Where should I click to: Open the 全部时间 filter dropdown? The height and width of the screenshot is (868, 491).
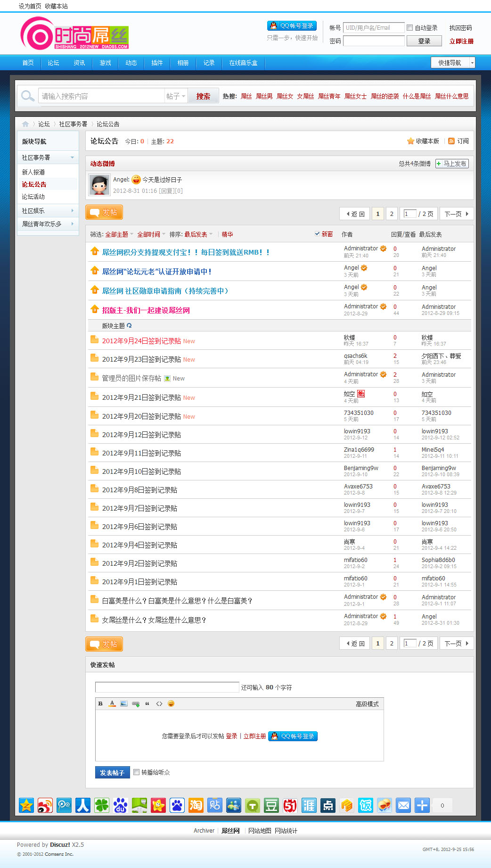tap(151, 234)
